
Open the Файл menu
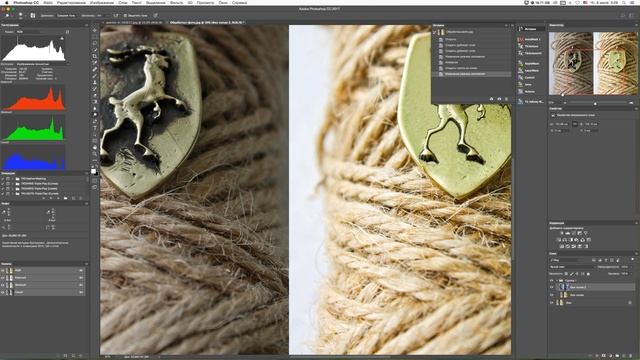[x=48, y=2]
